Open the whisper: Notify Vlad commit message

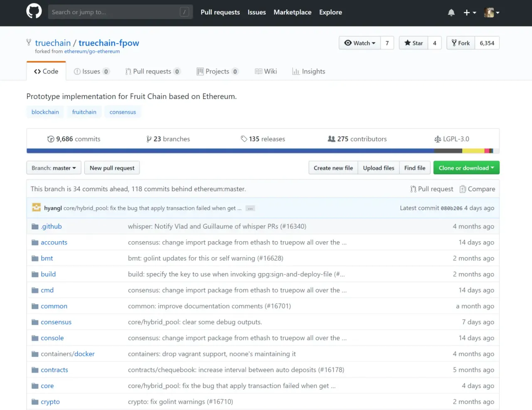click(217, 227)
